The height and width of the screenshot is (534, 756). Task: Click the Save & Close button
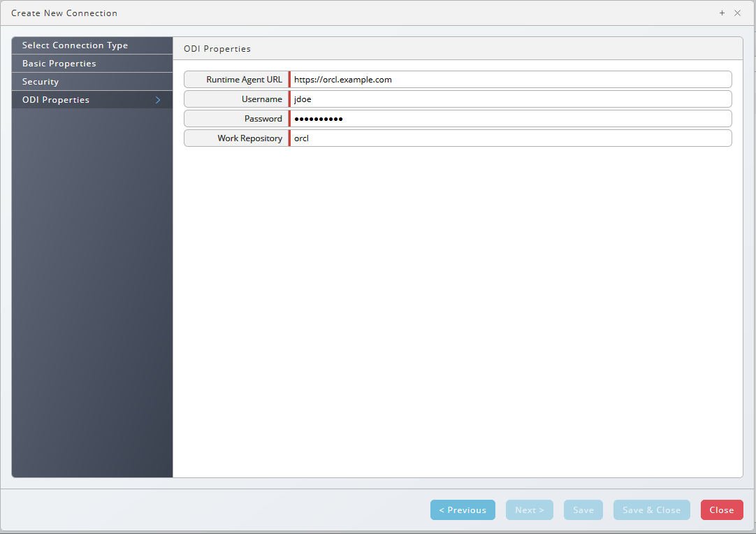point(651,510)
